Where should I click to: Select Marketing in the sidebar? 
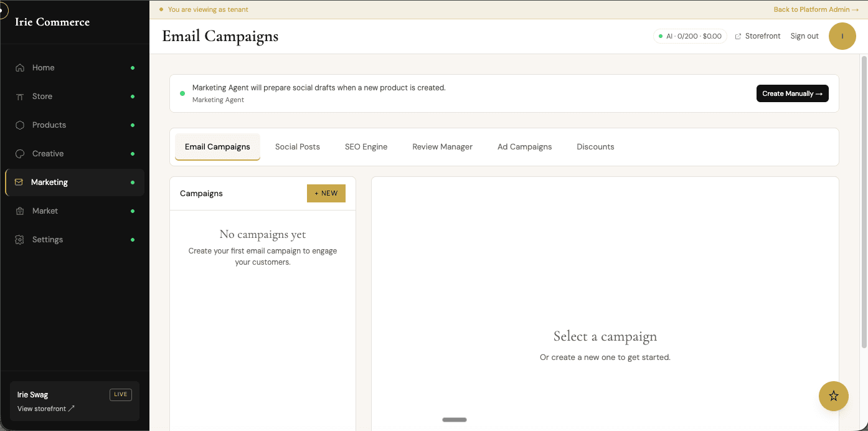point(75,182)
